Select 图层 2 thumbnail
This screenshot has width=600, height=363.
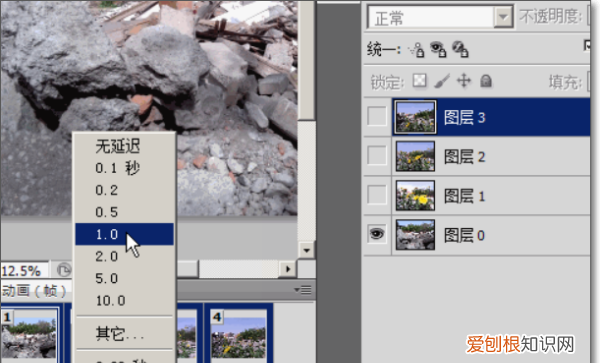[x=415, y=156]
